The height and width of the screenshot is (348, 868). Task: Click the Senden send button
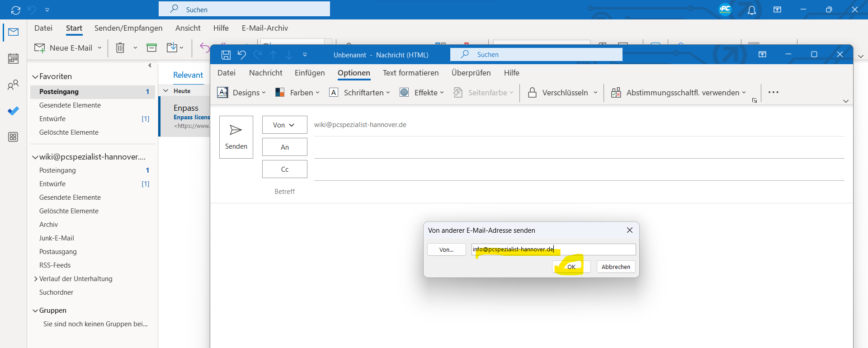click(x=236, y=137)
